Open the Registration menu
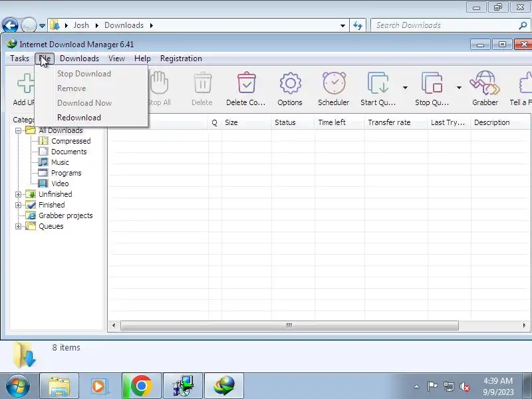 181,59
